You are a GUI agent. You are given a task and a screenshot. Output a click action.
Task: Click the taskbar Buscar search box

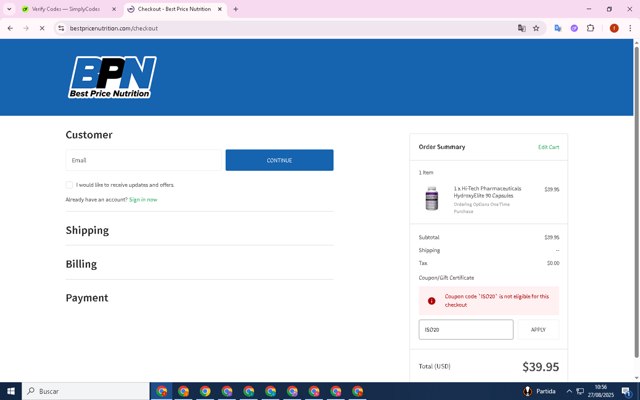pyautogui.click(x=86, y=391)
